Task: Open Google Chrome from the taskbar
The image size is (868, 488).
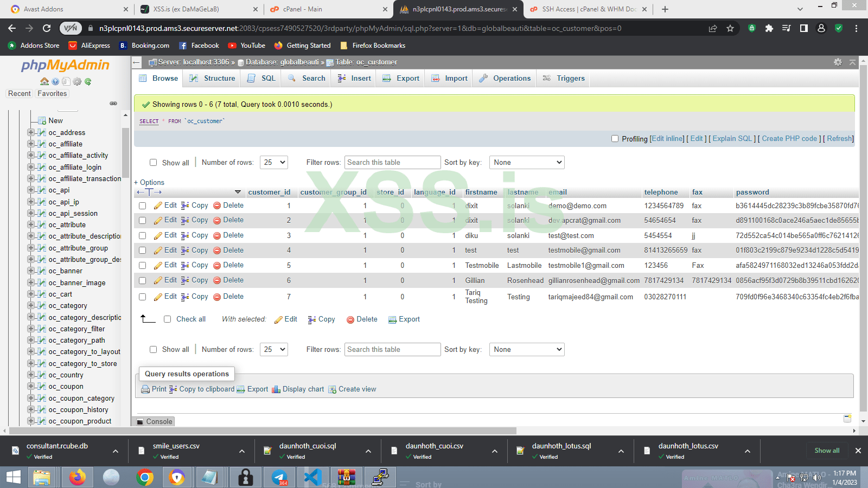Action: pos(144,477)
